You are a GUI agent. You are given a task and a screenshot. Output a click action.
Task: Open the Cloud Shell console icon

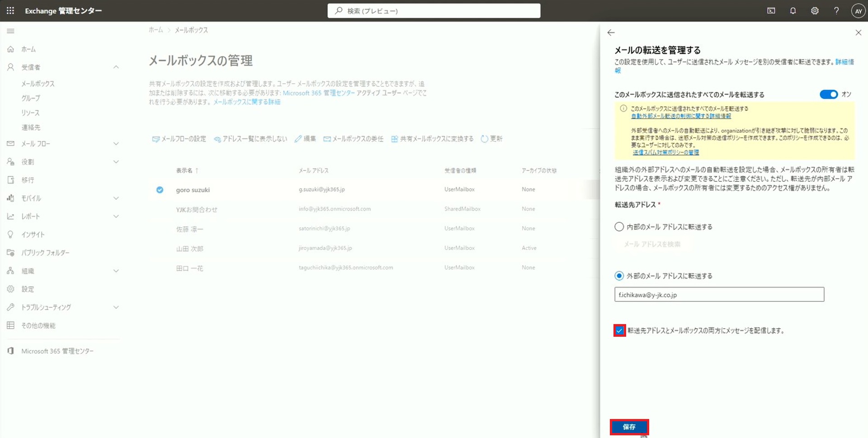[771, 11]
